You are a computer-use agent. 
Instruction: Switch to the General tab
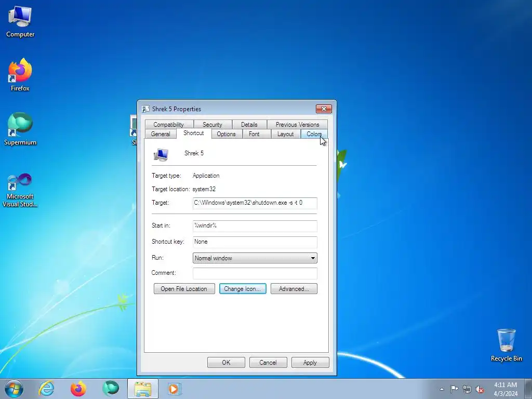[161, 134]
